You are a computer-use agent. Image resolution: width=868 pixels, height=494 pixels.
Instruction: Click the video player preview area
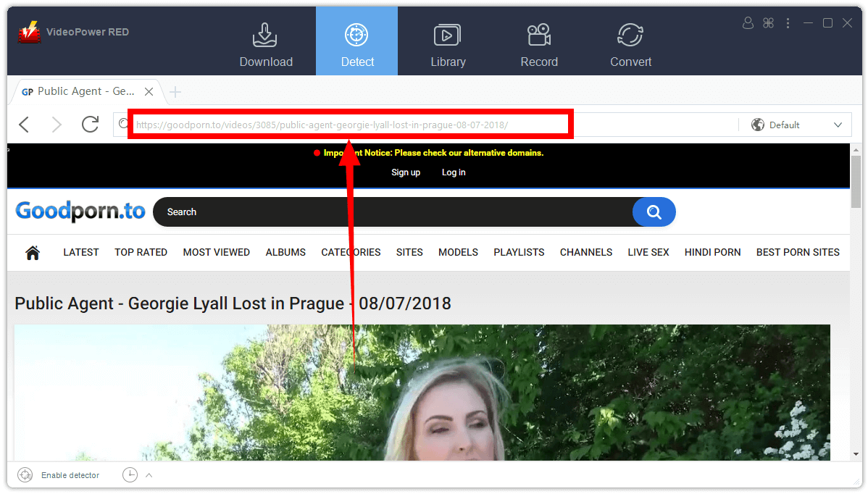(x=422, y=392)
